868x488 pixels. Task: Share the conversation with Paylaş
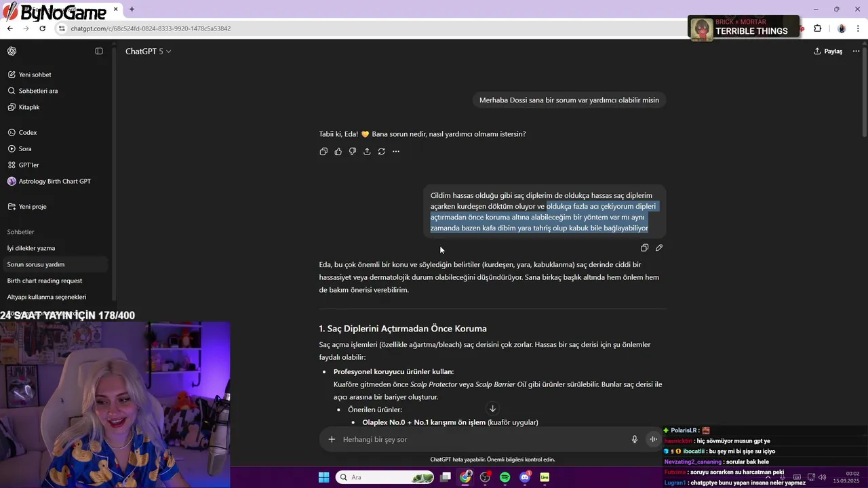click(828, 51)
